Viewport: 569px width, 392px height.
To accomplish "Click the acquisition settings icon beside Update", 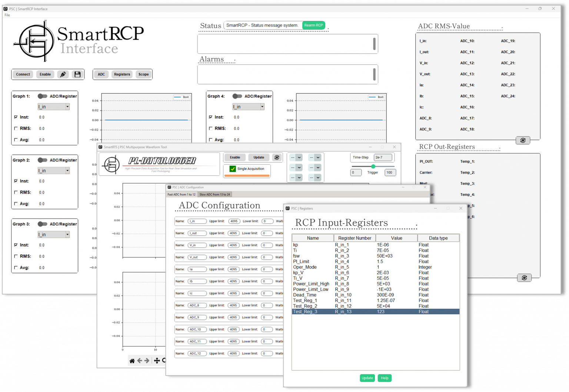I will point(277,157).
